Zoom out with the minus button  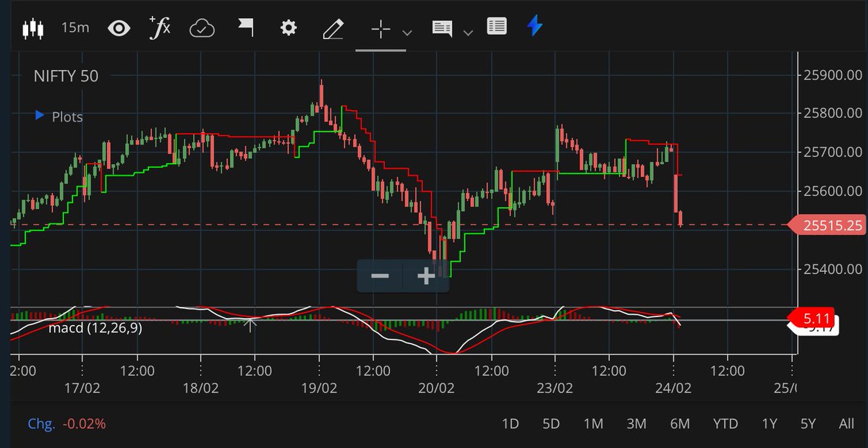pyautogui.click(x=380, y=276)
